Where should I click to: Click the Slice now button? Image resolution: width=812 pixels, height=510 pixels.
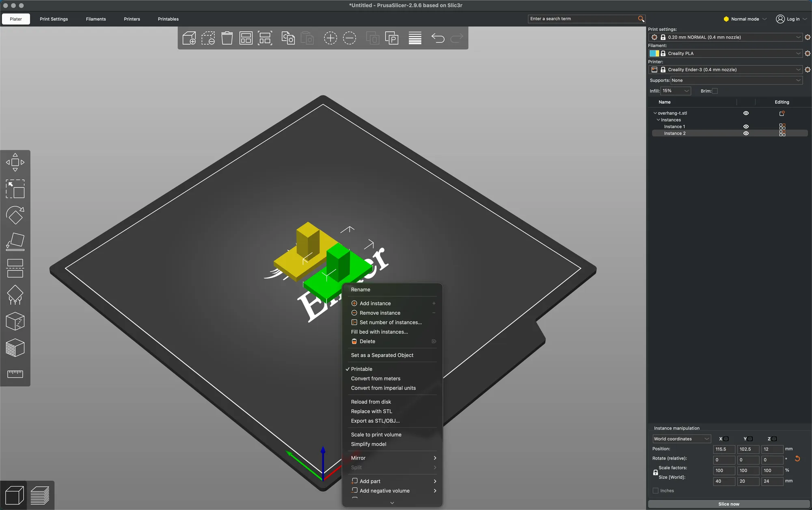pos(729,504)
